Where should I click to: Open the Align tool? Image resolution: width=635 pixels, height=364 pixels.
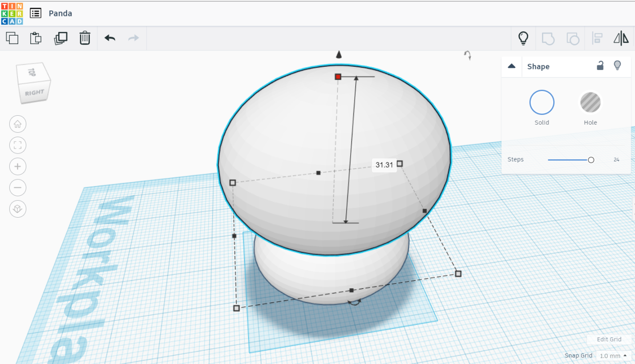click(597, 38)
